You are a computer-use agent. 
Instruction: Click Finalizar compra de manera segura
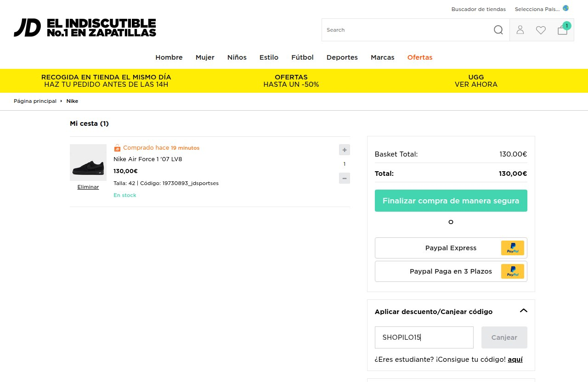pyautogui.click(x=451, y=201)
